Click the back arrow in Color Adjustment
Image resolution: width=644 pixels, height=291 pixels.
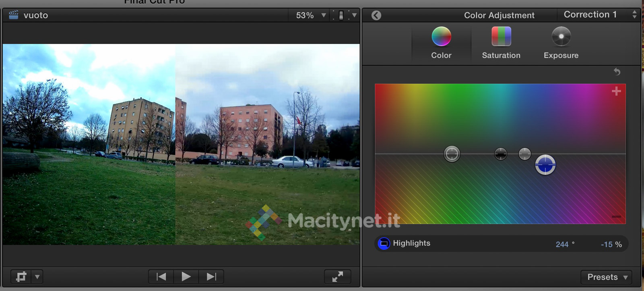(376, 15)
